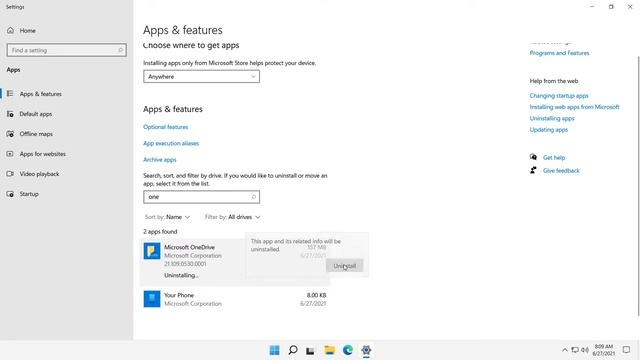
Task: Click '2 apps found' text
Action: pyautogui.click(x=160, y=231)
